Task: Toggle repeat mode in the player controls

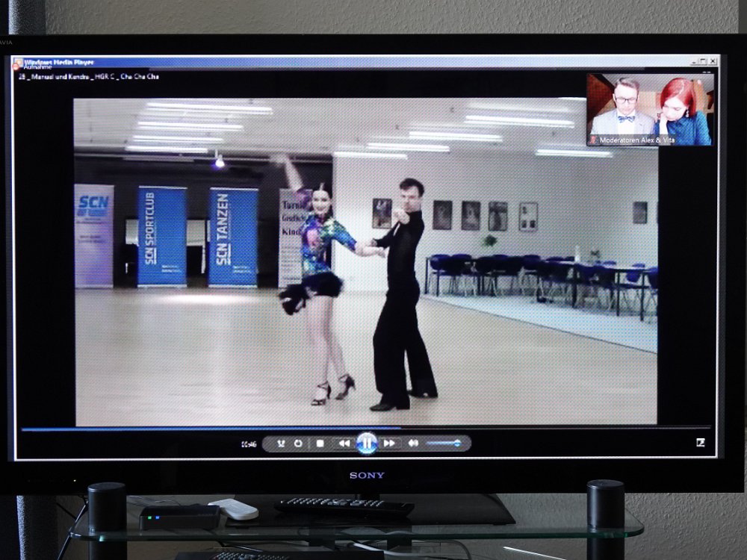Action: click(298, 444)
